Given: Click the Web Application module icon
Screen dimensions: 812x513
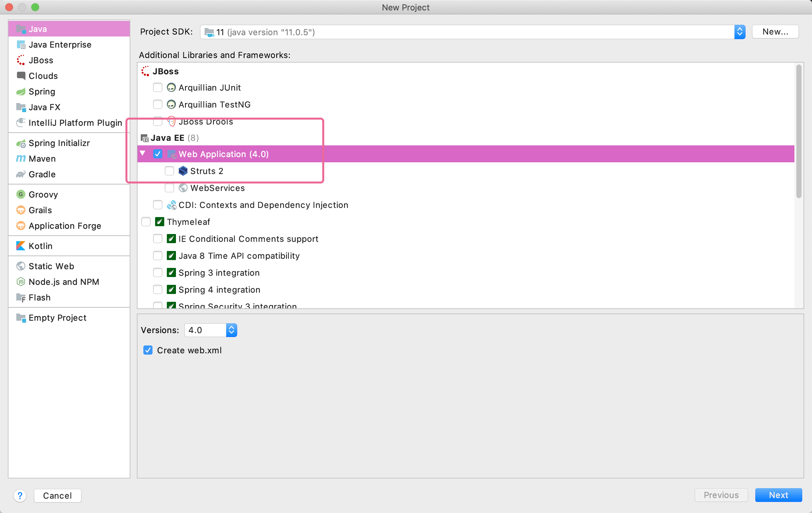Looking at the screenshot, I should (172, 154).
